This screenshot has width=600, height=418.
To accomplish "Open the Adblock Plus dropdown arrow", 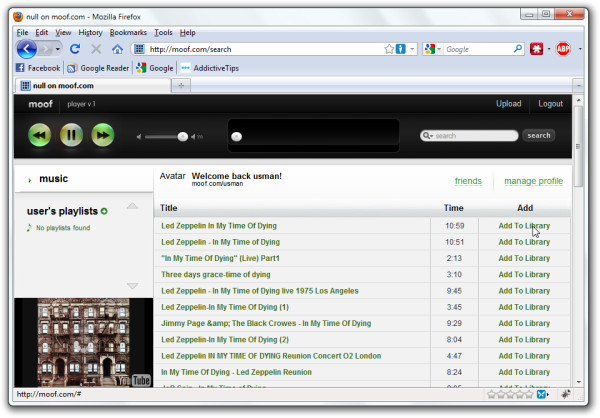I will coord(580,49).
